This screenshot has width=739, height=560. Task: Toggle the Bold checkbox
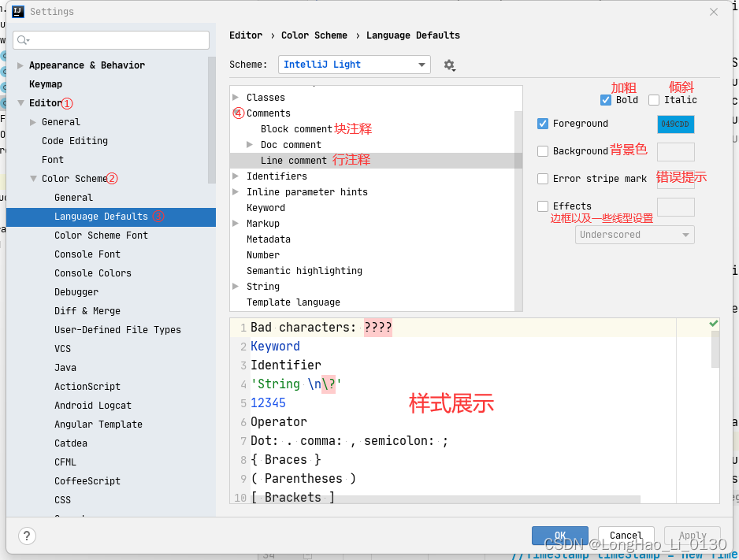[x=606, y=100]
